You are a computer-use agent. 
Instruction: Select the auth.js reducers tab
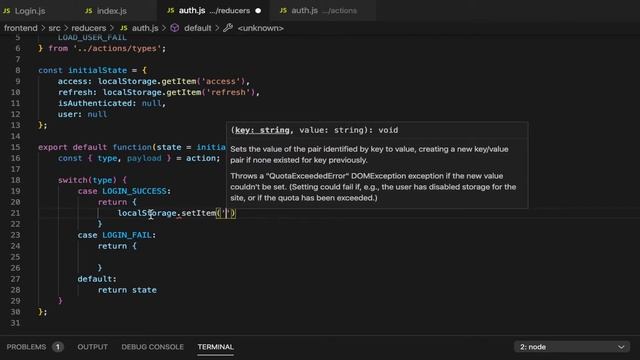(213, 11)
